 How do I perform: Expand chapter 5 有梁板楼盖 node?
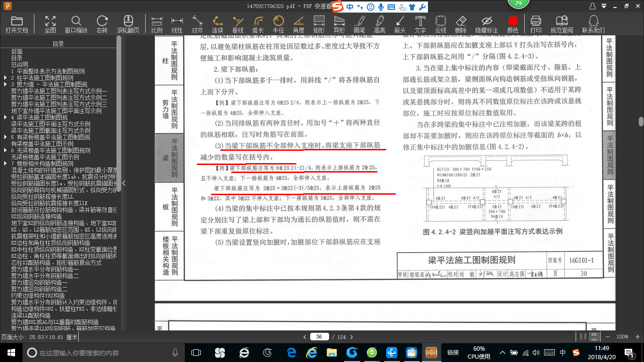point(5,137)
